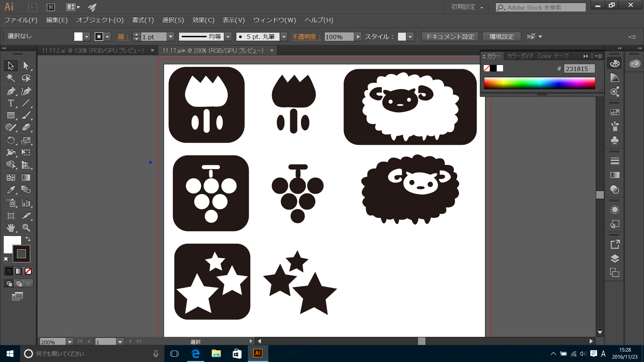Open Creative Cloud Libraries panel icon
Viewport: 644px width, 362px height.
[635, 64]
